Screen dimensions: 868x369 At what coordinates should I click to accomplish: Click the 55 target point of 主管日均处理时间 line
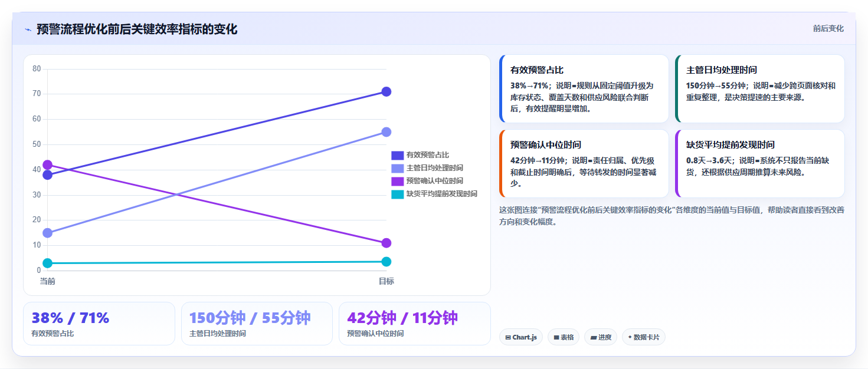tap(386, 132)
